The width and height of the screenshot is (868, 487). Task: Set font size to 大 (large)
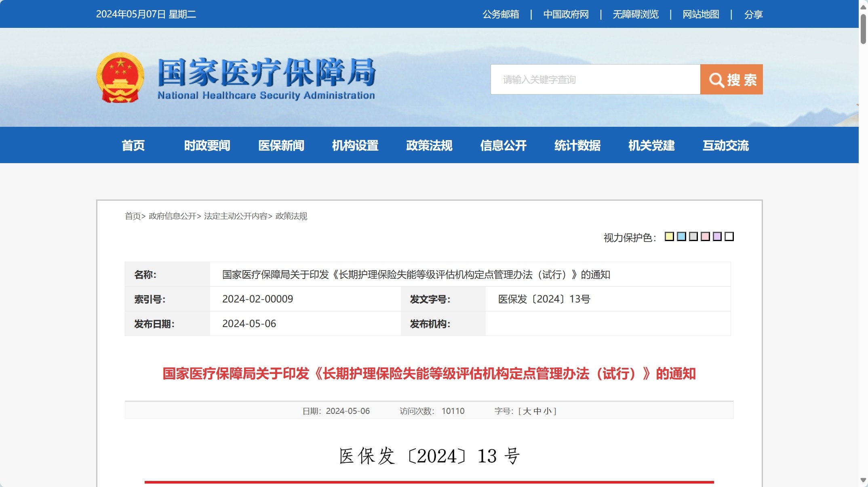point(527,411)
